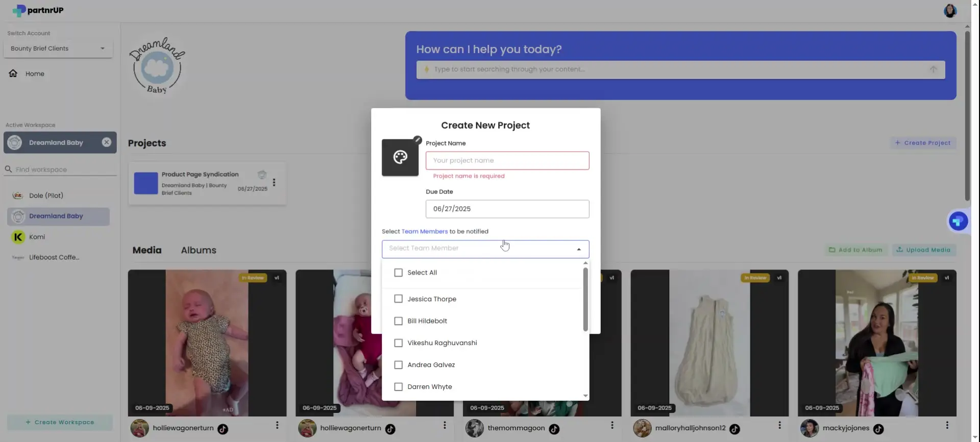Open the floating chat assistant icon

[958, 221]
